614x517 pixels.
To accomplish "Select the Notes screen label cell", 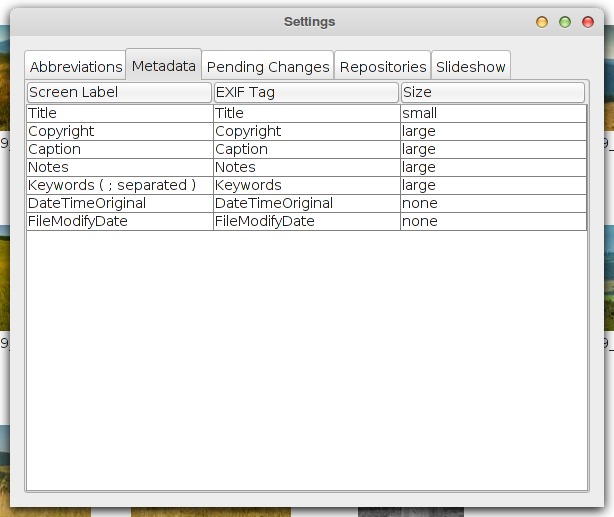I will (120, 168).
